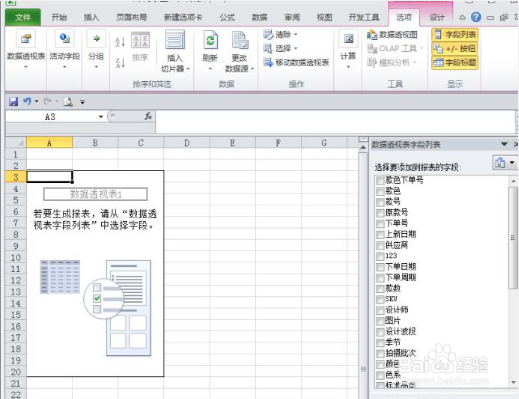The width and height of the screenshot is (519, 399).
Task: Check the 拍摄批次 field checkbox
Action: [380, 353]
